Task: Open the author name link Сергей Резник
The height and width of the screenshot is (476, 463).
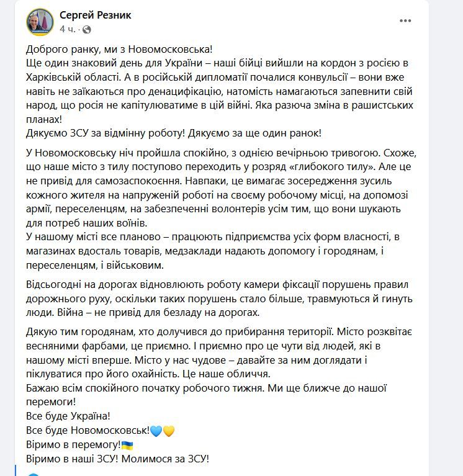Action: tap(95, 15)
